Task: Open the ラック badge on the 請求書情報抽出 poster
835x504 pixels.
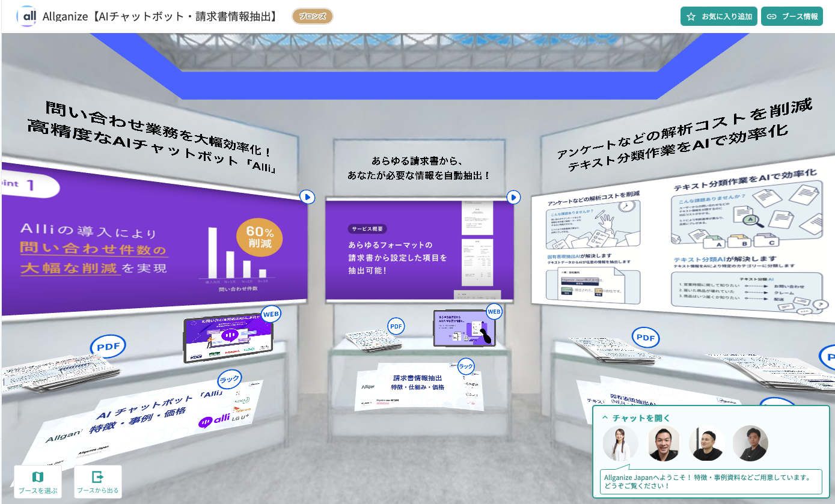Action: point(466,365)
